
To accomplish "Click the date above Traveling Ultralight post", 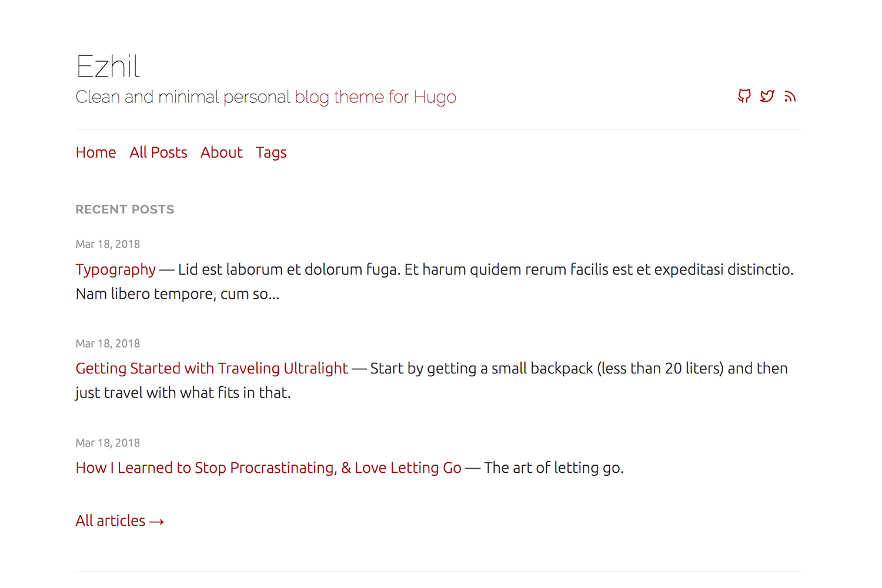I will (108, 343).
